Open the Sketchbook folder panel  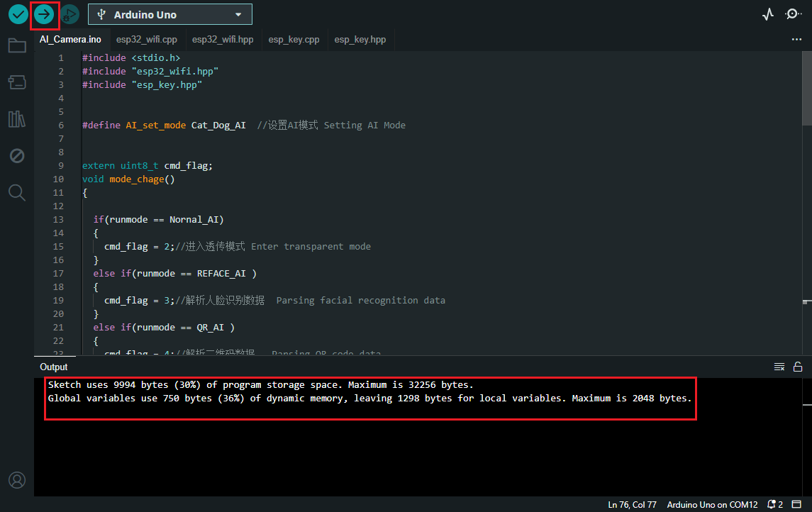click(x=17, y=45)
